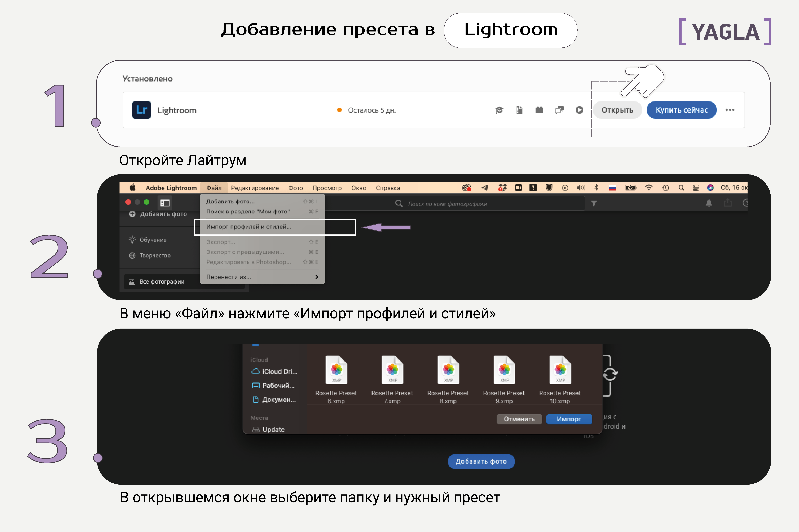Click the Time Machine clock icon

(x=665, y=188)
